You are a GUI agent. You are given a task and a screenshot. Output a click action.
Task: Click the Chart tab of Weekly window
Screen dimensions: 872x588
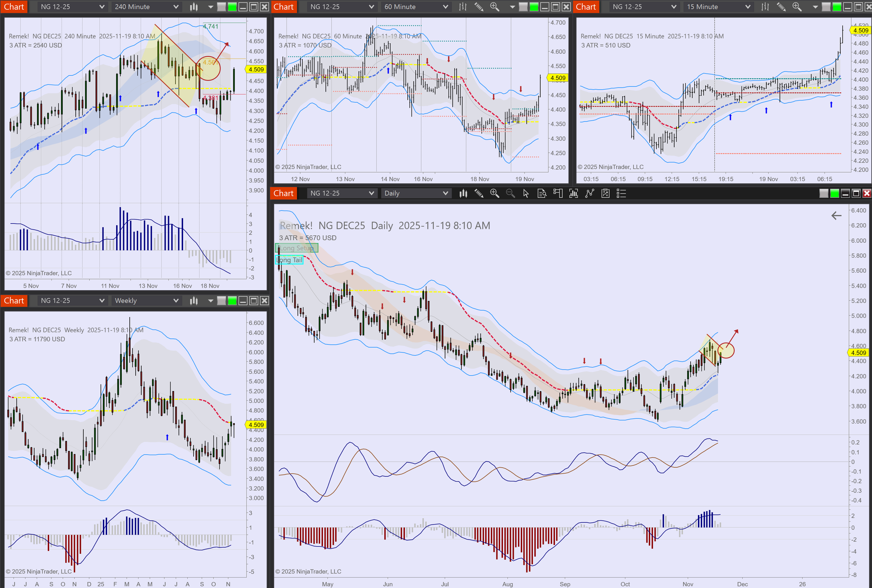pyautogui.click(x=14, y=301)
